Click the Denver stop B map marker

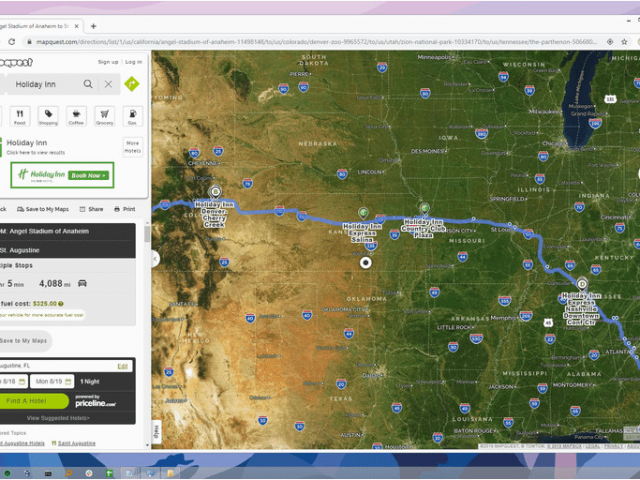[215, 191]
